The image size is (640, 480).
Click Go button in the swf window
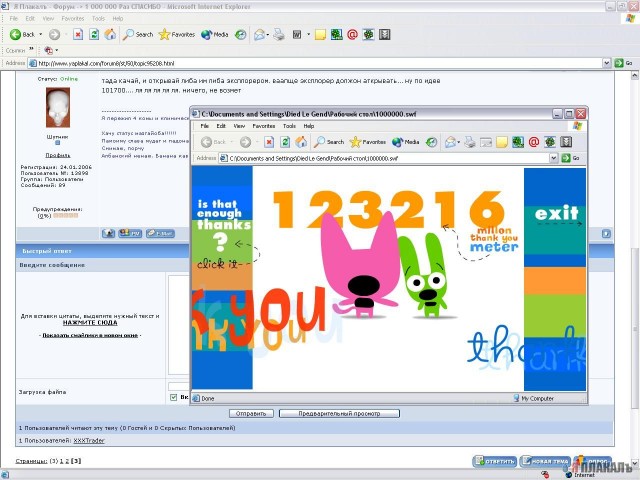pos(571,158)
